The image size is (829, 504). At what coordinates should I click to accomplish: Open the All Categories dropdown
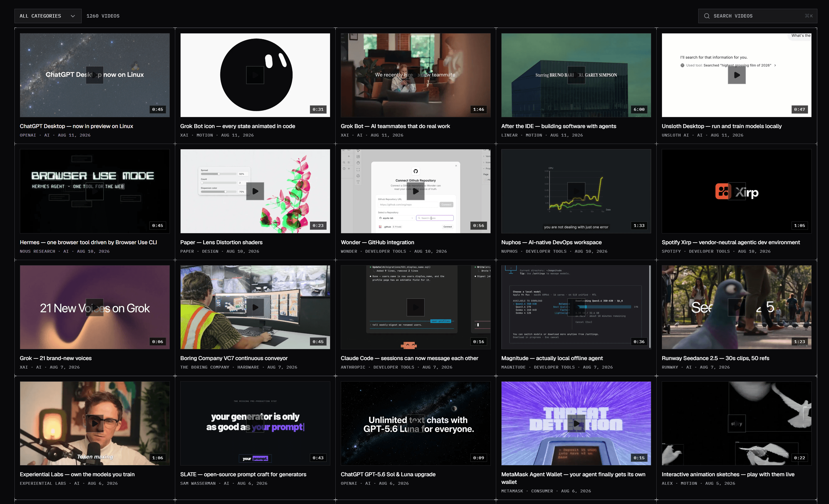click(x=48, y=16)
